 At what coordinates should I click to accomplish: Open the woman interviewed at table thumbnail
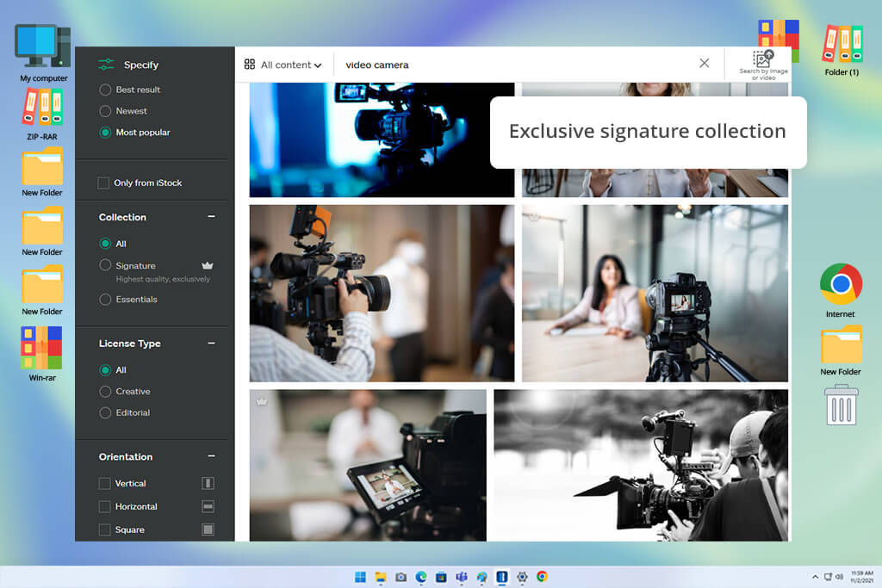(x=655, y=294)
